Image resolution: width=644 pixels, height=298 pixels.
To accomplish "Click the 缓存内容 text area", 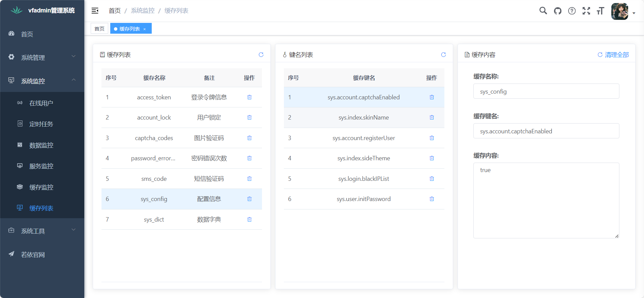I will coord(546,200).
